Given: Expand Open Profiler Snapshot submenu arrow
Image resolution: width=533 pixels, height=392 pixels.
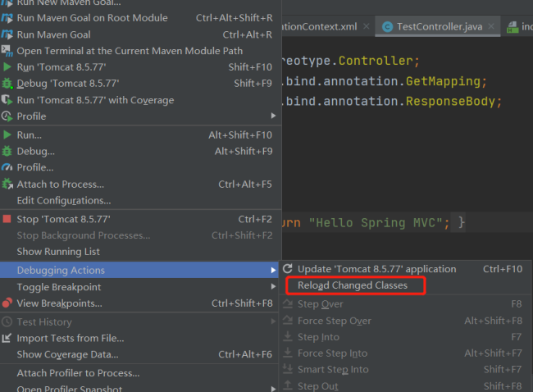Looking at the screenshot, I should 273,389.
